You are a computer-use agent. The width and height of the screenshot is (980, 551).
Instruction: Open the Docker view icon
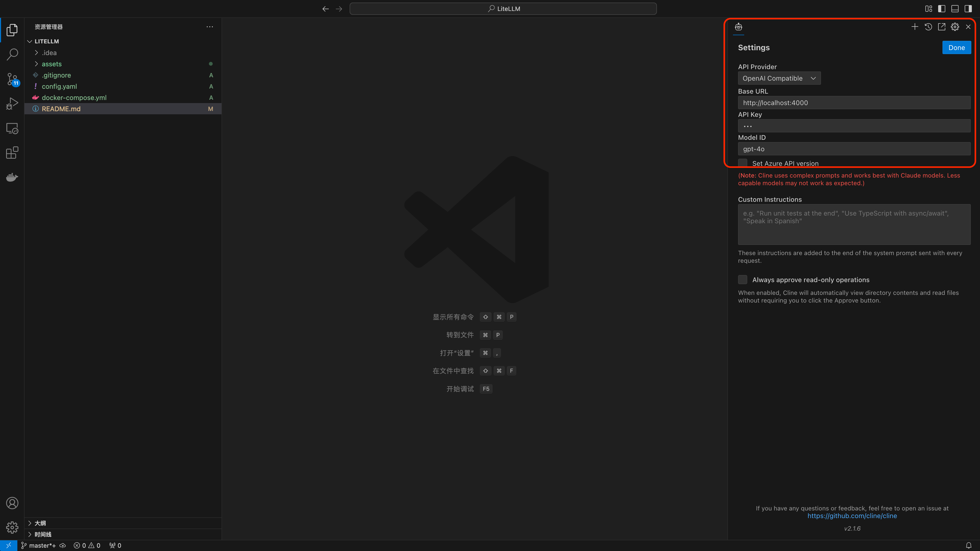(12, 177)
